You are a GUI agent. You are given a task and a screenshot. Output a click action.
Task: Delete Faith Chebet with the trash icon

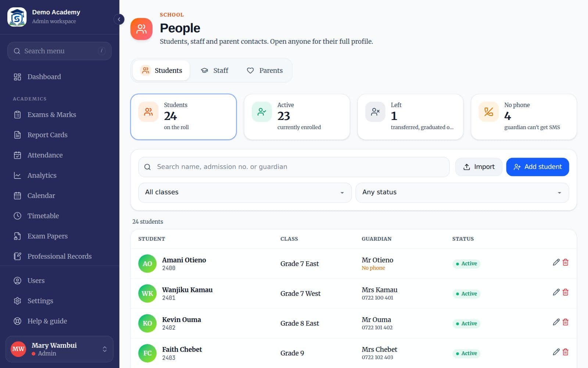pyautogui.click(x=566, y=352)
